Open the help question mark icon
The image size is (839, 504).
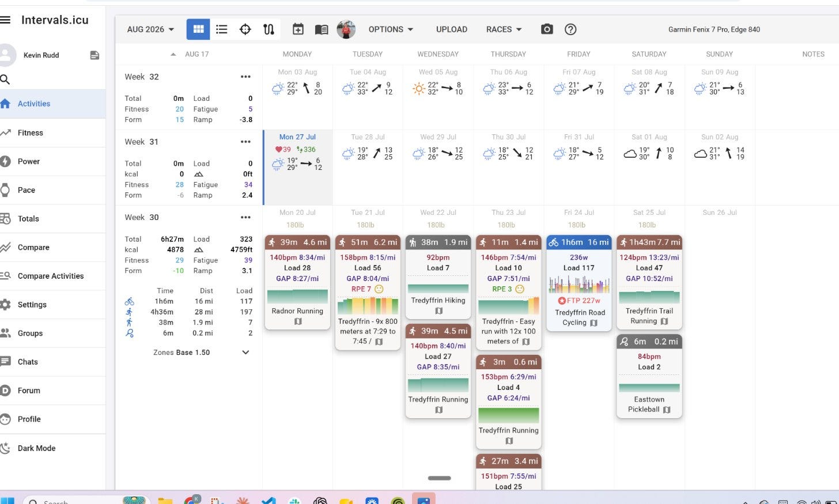[x=570, y=29]
